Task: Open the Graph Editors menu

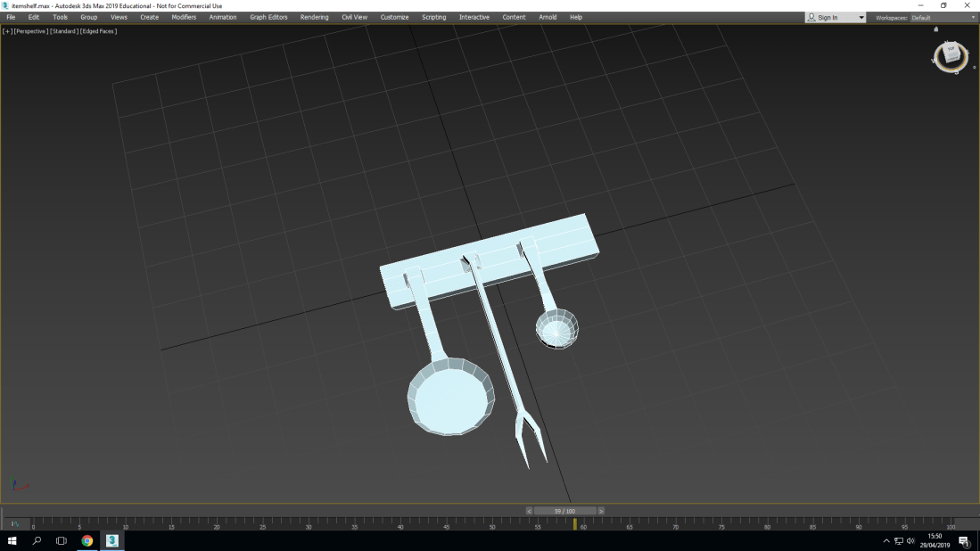Action: tap(268, 16)
